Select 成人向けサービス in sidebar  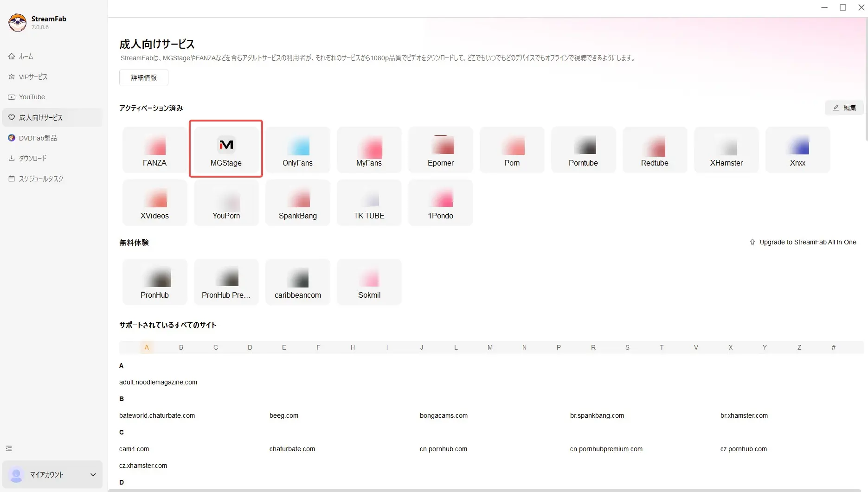click(52, 117)
